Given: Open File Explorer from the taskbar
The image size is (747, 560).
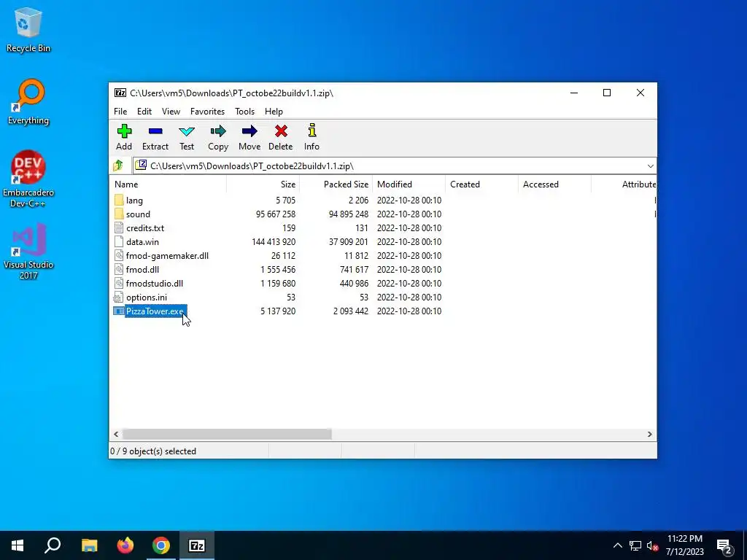Looking at the screenshot, I should [x=89, y=545].
